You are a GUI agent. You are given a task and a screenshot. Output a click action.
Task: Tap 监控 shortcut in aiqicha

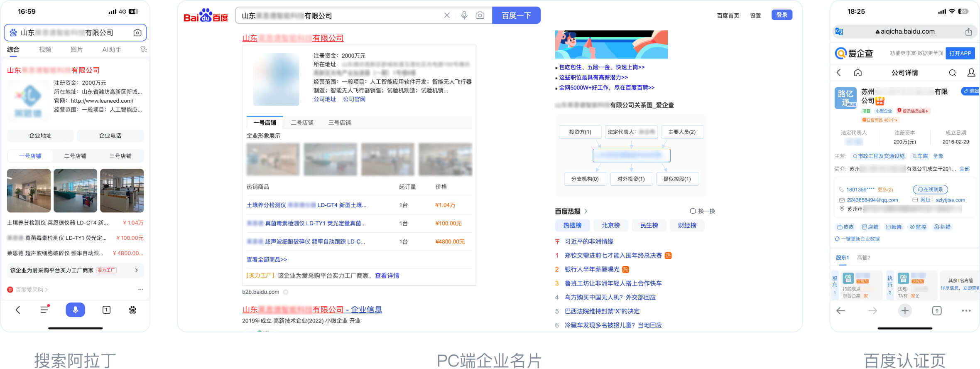tap(918, 227)
